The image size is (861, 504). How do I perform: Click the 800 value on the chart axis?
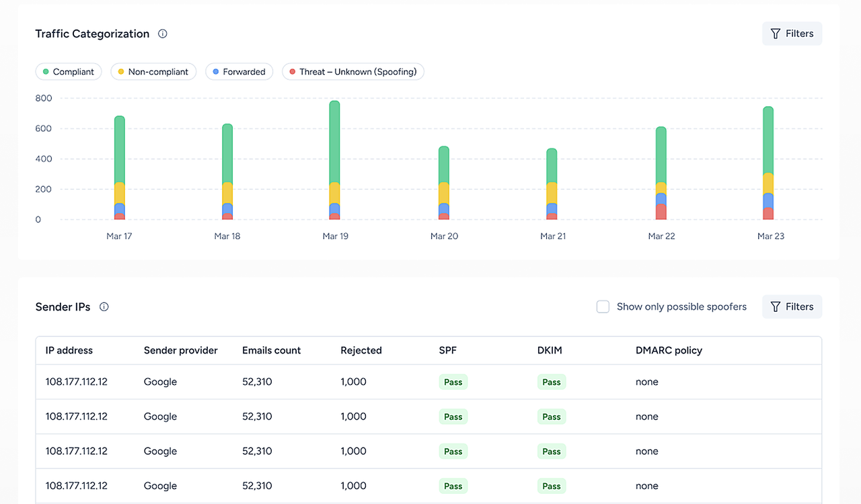pyautogui.click(x=44, y=98)
